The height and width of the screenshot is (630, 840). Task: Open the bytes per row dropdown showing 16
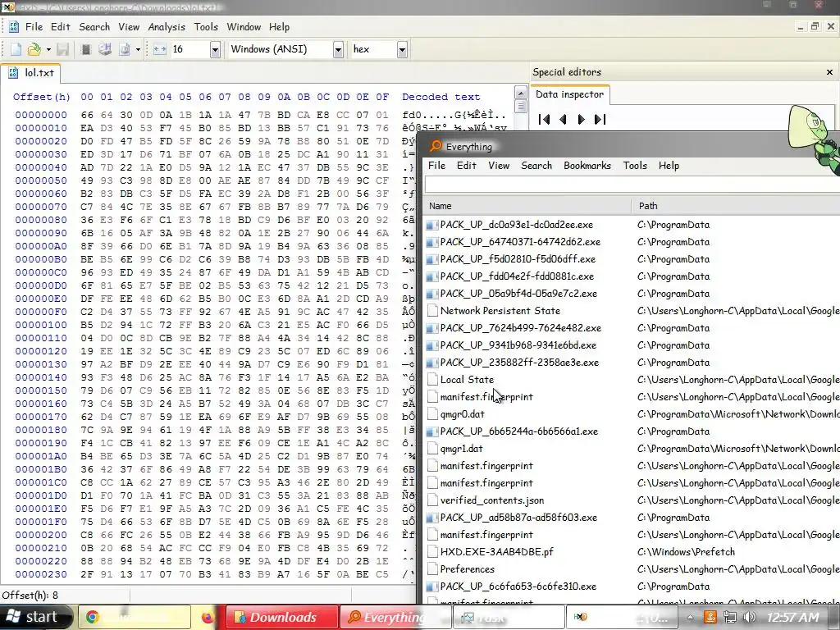point(215,50)
